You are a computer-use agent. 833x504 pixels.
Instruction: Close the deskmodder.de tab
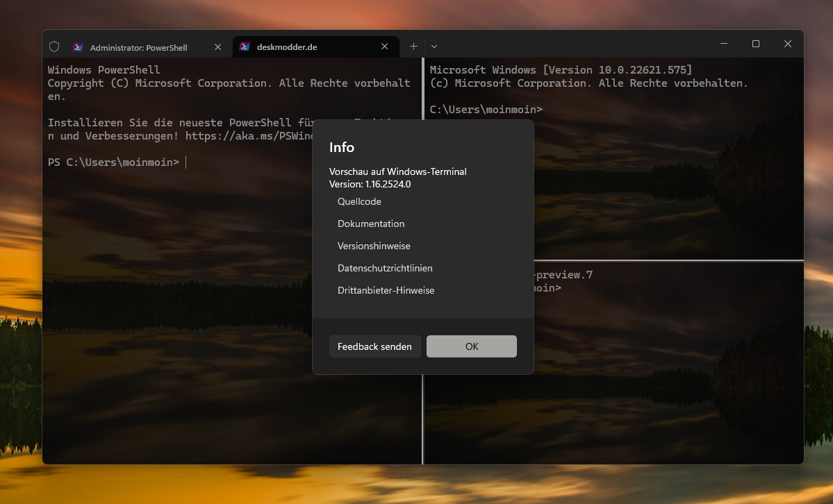click(x=385, y=47)
